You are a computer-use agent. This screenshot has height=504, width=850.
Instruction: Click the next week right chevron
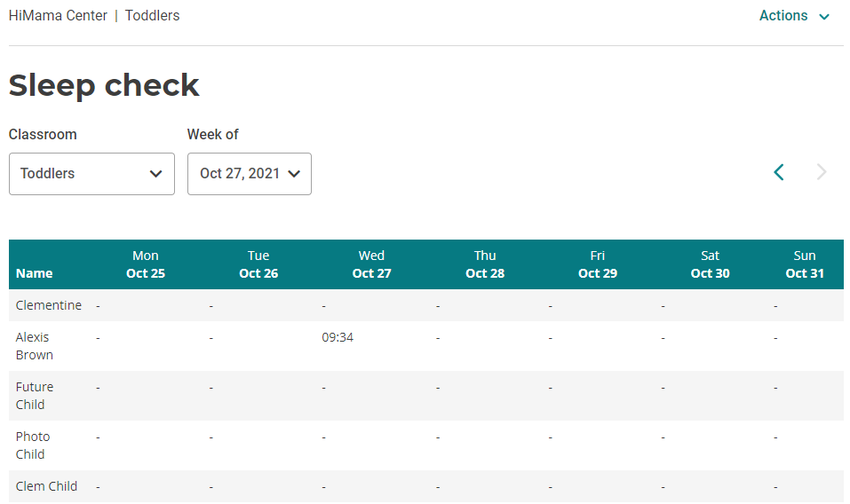click(822, 172)
